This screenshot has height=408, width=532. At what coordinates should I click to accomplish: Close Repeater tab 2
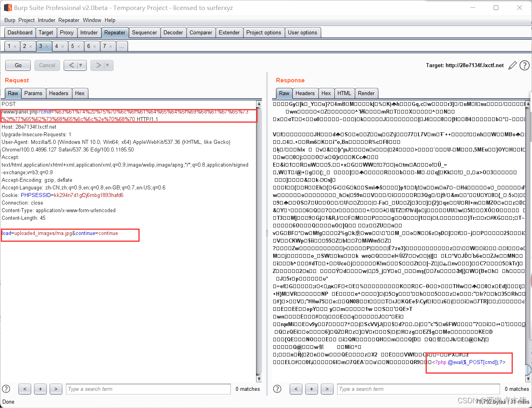tap(30, 46)
